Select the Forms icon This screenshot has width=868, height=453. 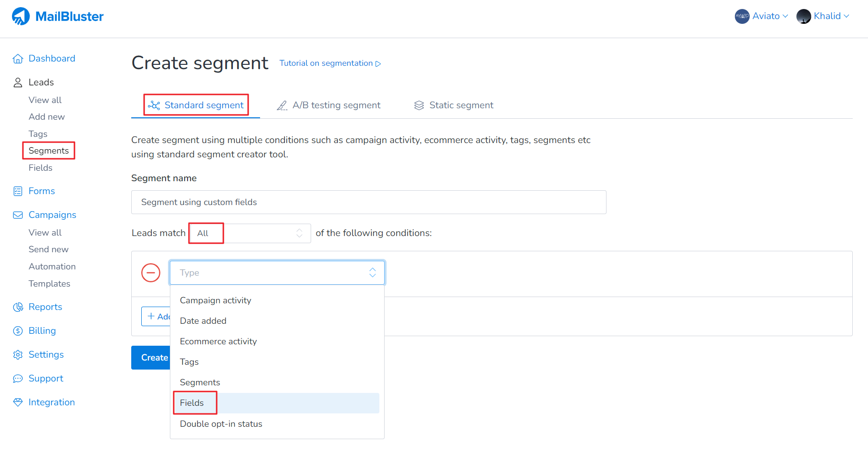[18, 191]
